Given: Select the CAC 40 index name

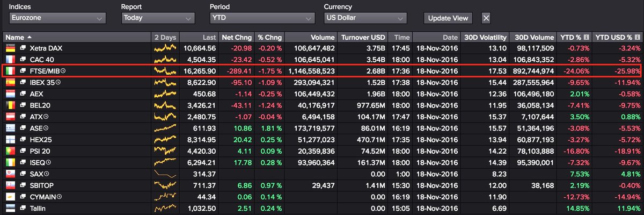Looking at the screenshot, I should click(41, 59).
